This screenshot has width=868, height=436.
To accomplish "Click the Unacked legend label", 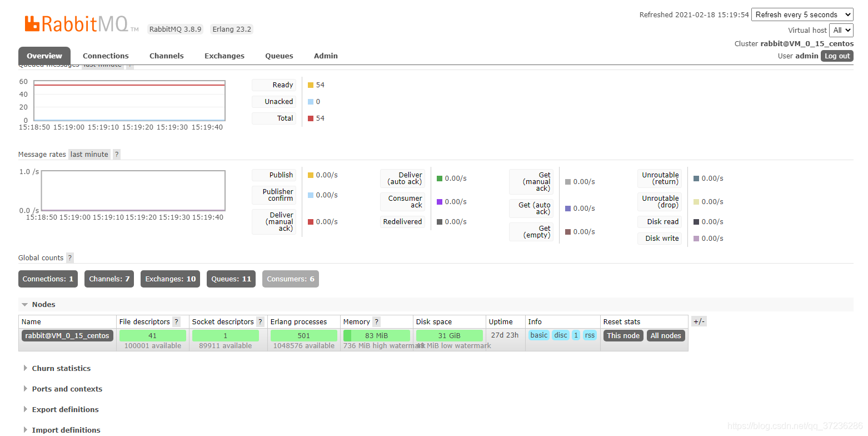I will pos(273,102).
